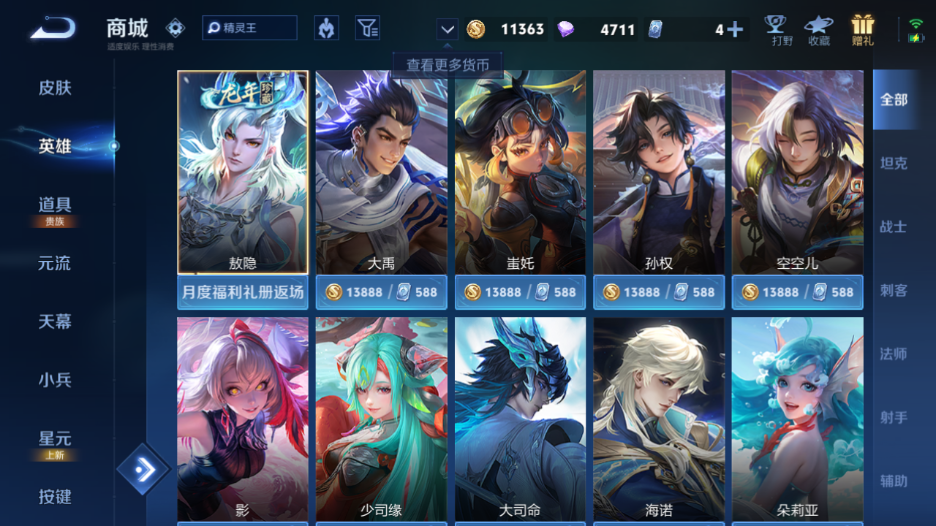Open the 打野 trophy icon
This screenshot has height=526, width=936.
775,30
